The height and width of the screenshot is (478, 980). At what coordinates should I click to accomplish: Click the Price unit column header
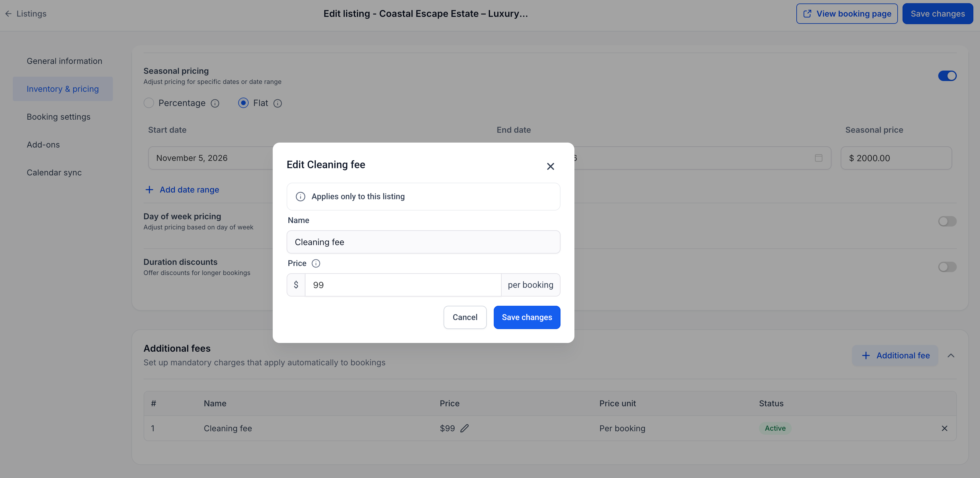[x=617, y=403]
